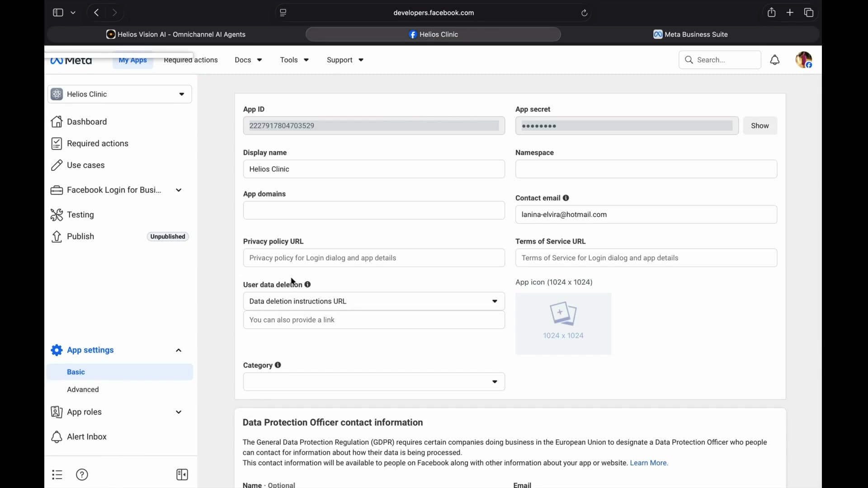This screenshot has width=868, height=488.
Task: Open the Helios Clinic app selector dropdown
Action: pos(120,94)
